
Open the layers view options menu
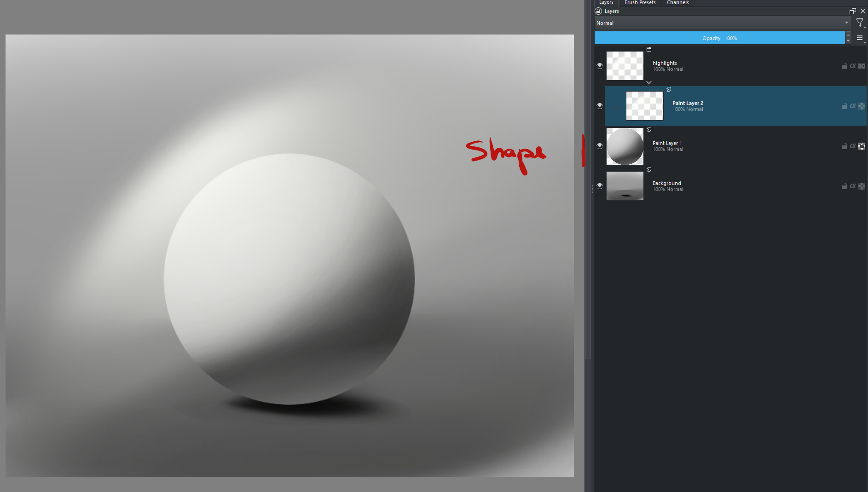coord(860,38)
